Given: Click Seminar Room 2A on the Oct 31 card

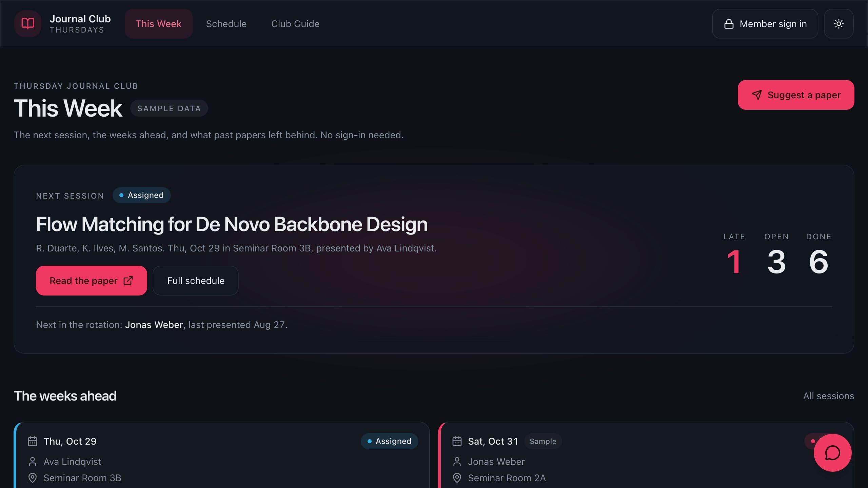Looking at the screenshot, I should (x=507, y=478).
